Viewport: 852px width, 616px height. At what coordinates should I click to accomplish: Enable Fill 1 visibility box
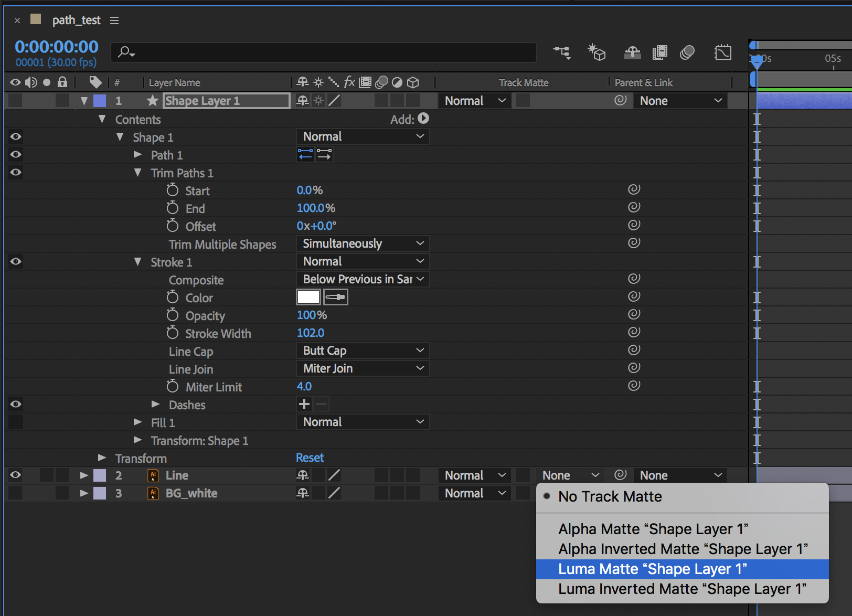point(16,422)
